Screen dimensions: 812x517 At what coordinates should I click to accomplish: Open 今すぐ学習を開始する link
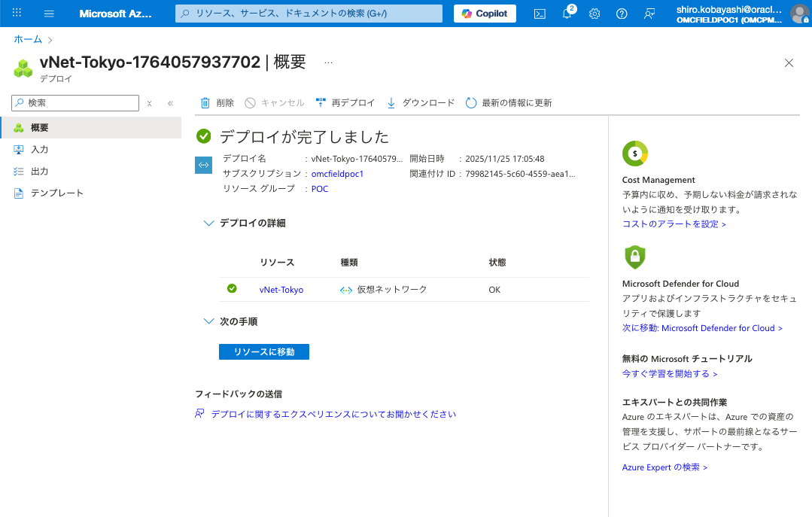pyautogui.click(x=670, y=373)
